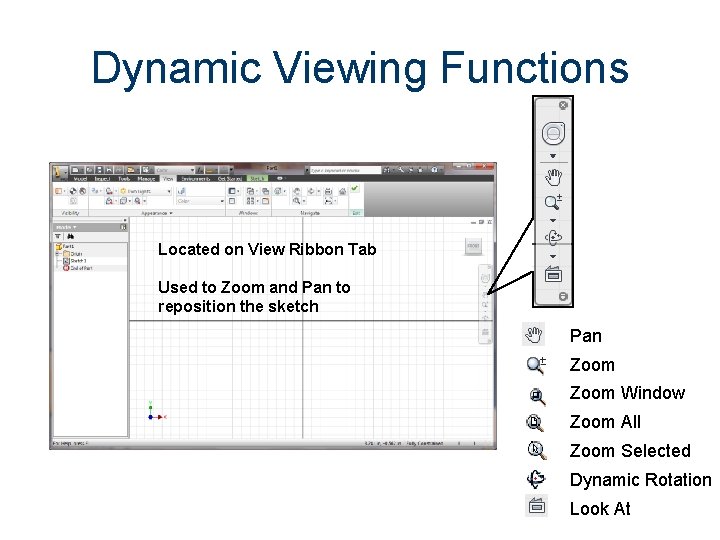
Task: Click User Interface icon in Windows panel
Action: [232, 191]
